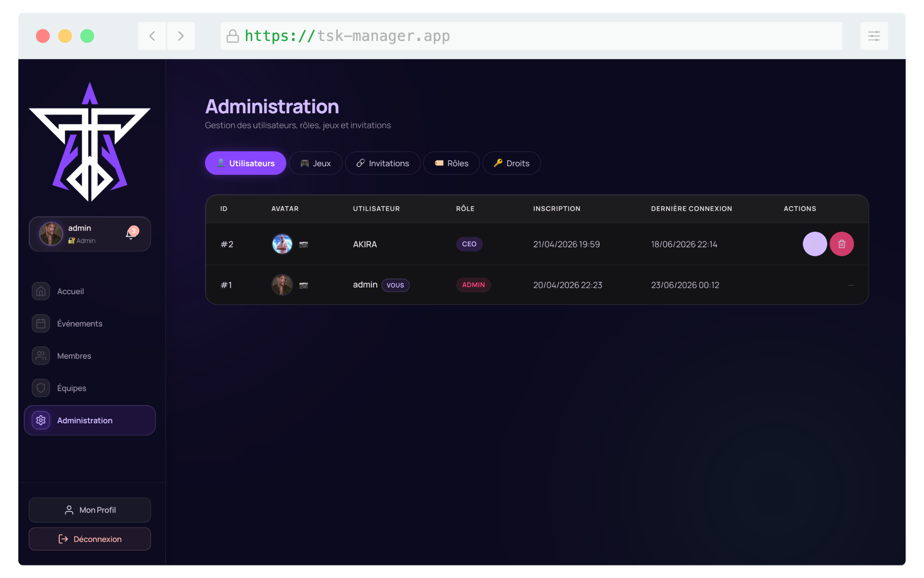Click the admin avatar in sidebar card
This screenshot has height=578, width=924.
point(51,234)
